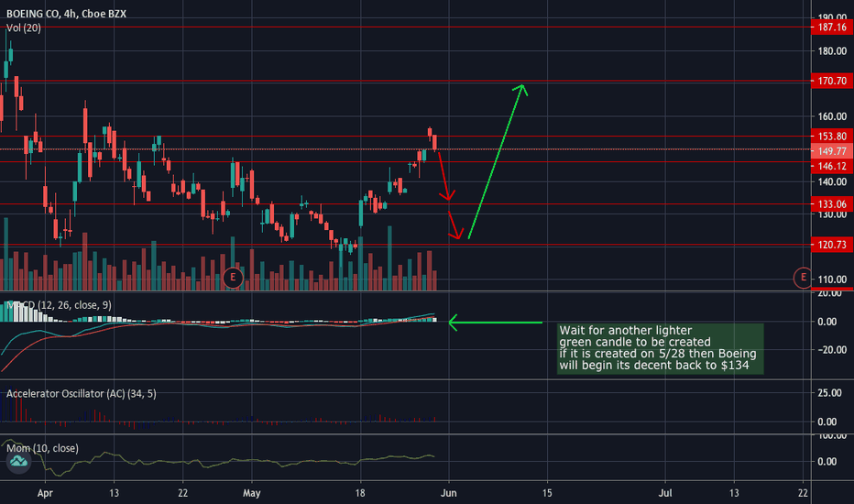
Task: Click the earnings 'E' marker near May
Action: pos(233,278)
